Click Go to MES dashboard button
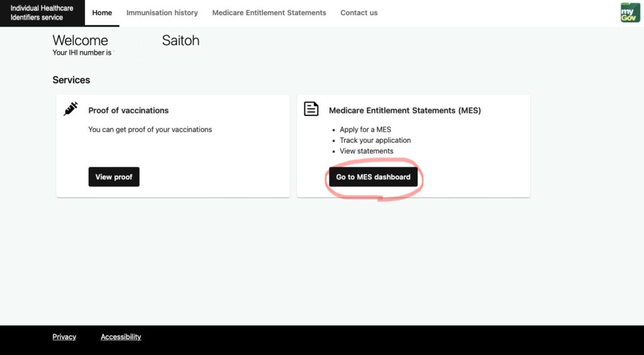 [x=373, y=177]
